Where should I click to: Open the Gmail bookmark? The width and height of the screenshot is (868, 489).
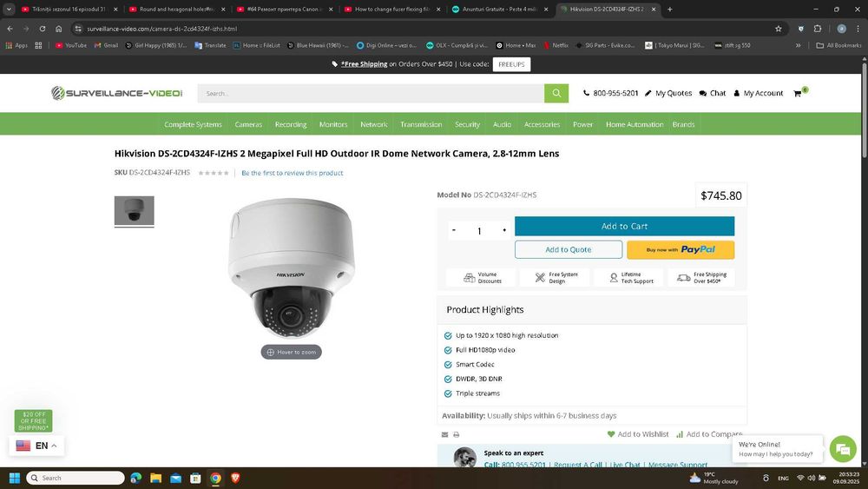tap(106, 45)
